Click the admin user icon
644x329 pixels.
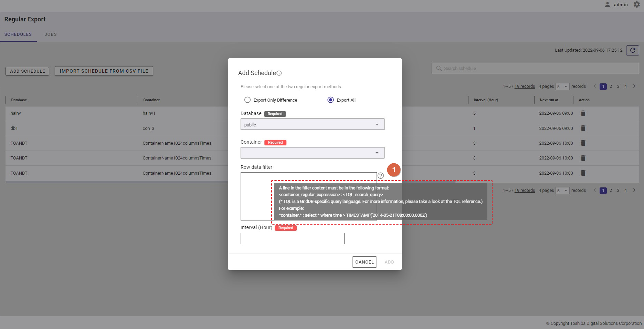608,4
